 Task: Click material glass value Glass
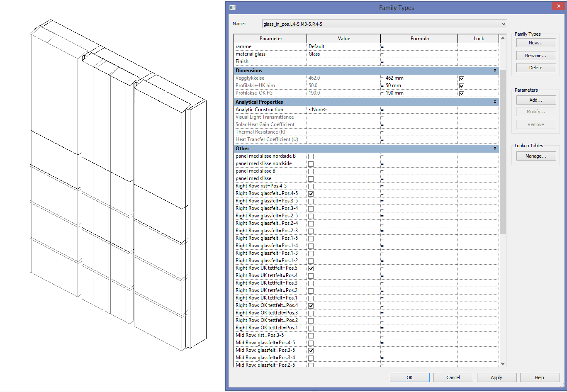(343, 54)
